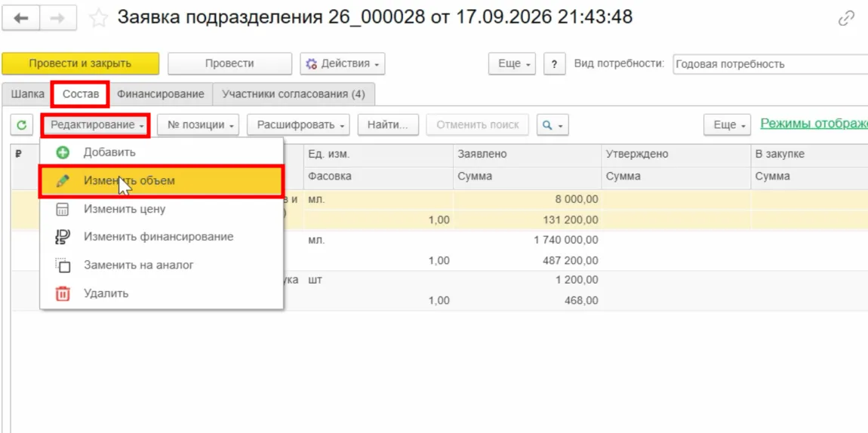868x433 pixels.
Task: Click the Ед. изм. column header
Action: tap(378, 155)
